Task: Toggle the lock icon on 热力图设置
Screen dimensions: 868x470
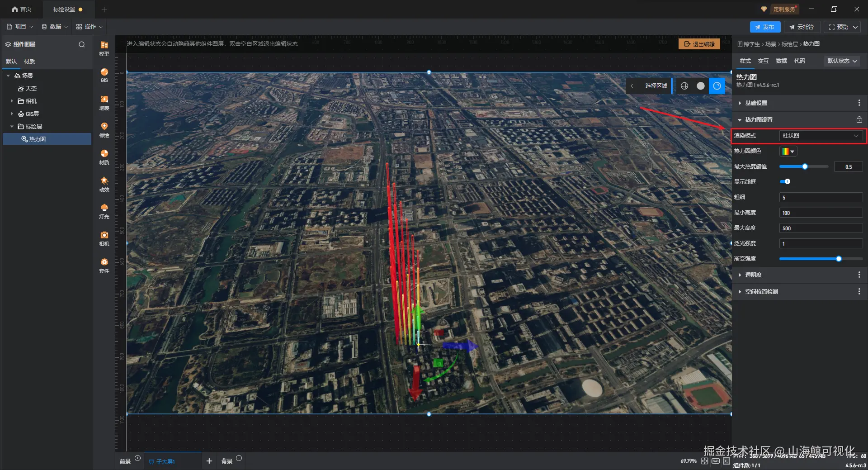Action: click(x=859, y=120)
